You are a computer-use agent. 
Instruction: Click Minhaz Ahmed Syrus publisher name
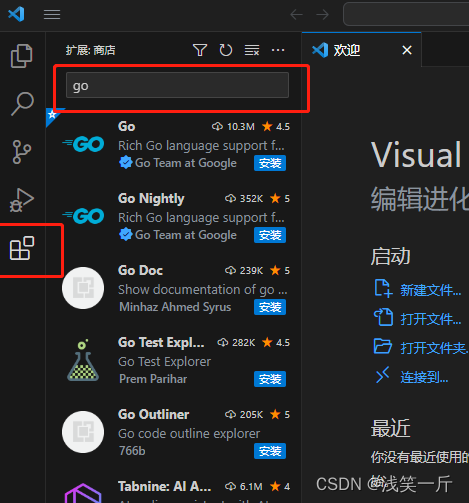175,307
